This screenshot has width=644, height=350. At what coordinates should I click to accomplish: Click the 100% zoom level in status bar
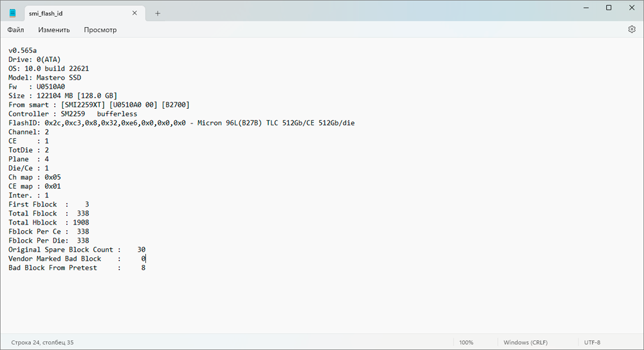pos(466,342)
